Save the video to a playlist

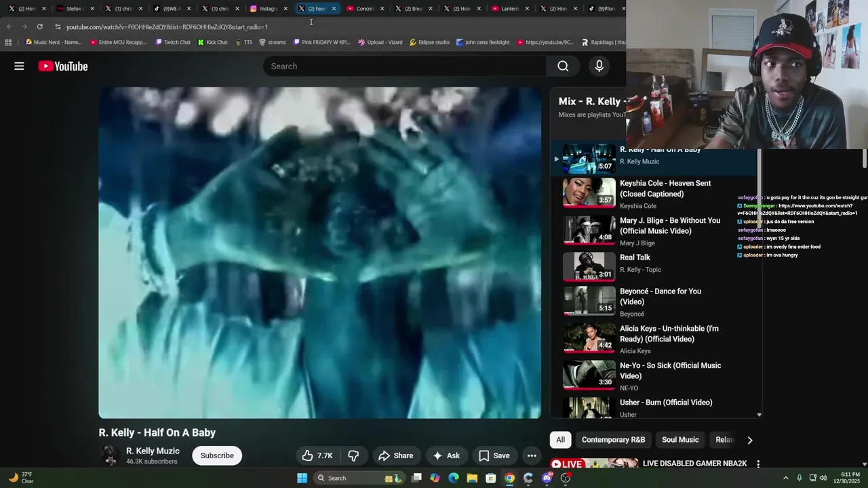(494, 455)
